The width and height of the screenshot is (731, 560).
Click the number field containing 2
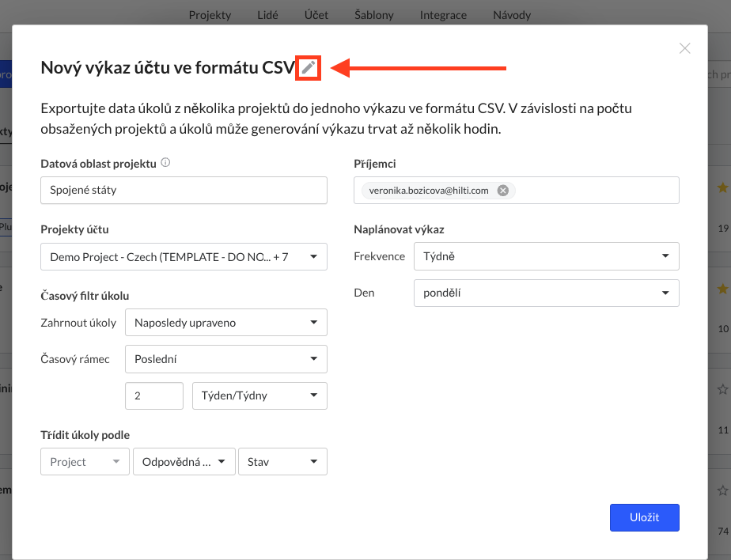(x=153, y=395)
